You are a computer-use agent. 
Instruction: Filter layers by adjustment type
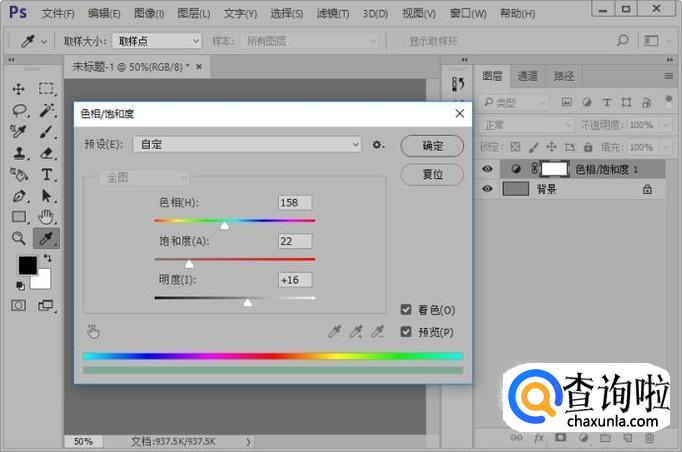(586, 102)
